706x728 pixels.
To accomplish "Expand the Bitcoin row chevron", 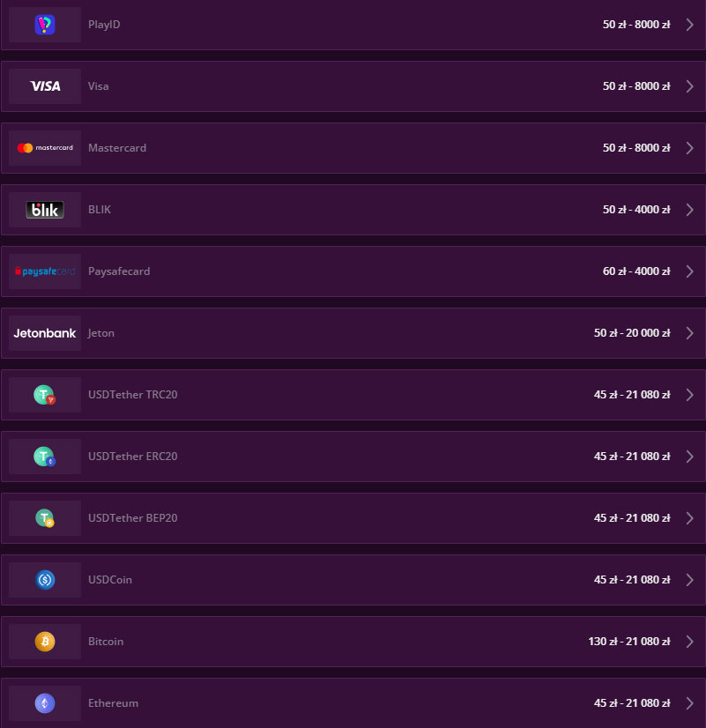I will (690, 642).
